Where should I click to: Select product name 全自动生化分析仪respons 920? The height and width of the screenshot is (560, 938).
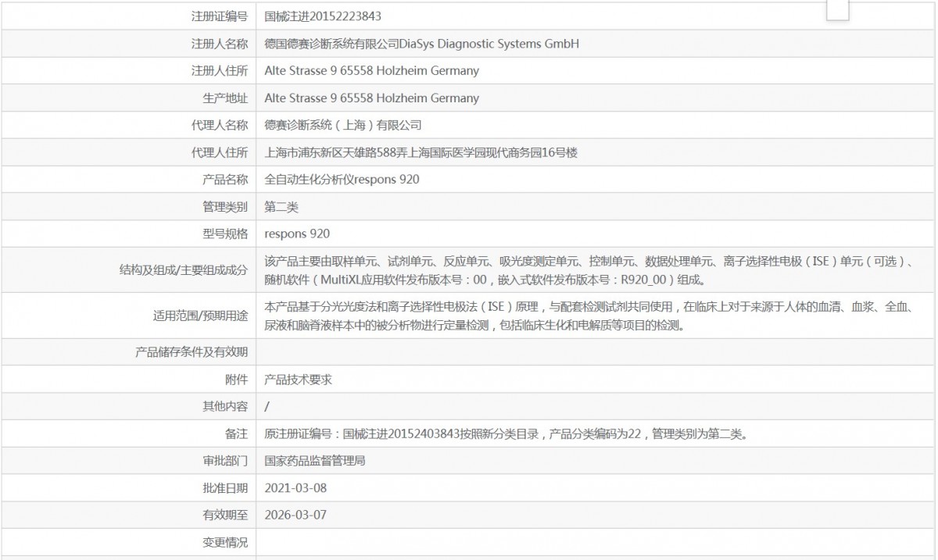[342, 180]
